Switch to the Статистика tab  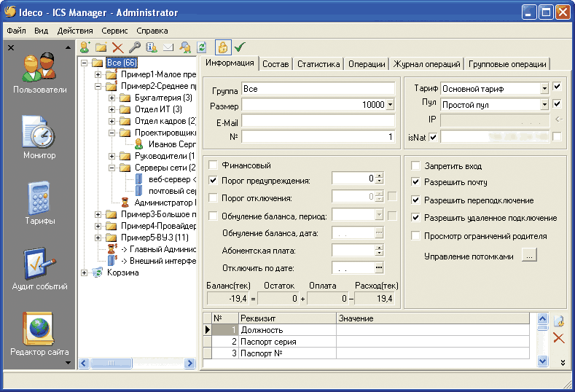(318, 64)
